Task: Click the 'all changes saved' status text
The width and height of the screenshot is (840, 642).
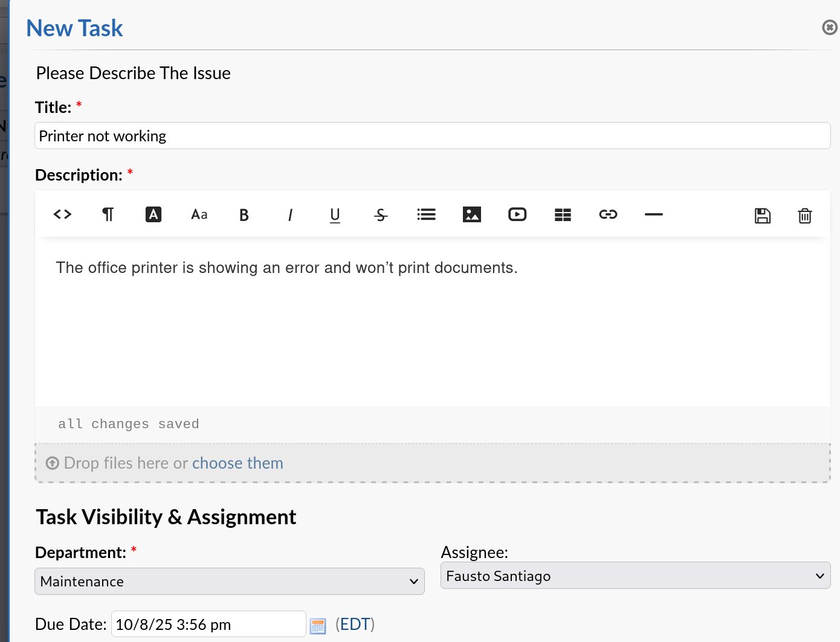Action: [x=129, y=424]
